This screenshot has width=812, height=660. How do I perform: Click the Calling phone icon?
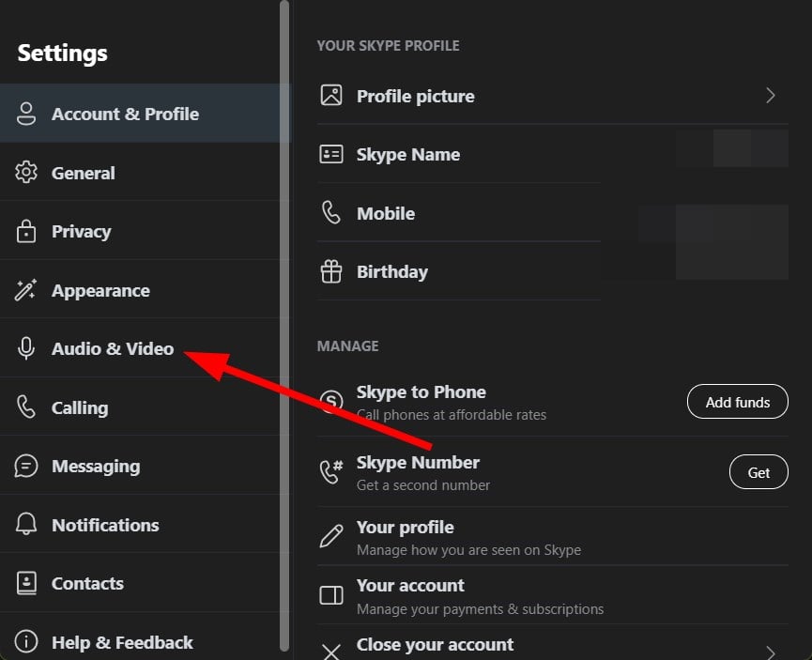26,407
